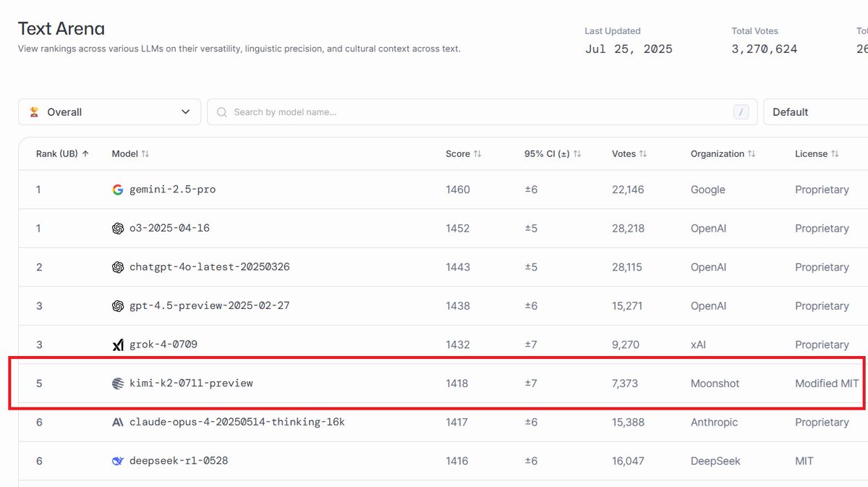Click the MIT license cell for deepseek-r1-0528

pos(804,461)
